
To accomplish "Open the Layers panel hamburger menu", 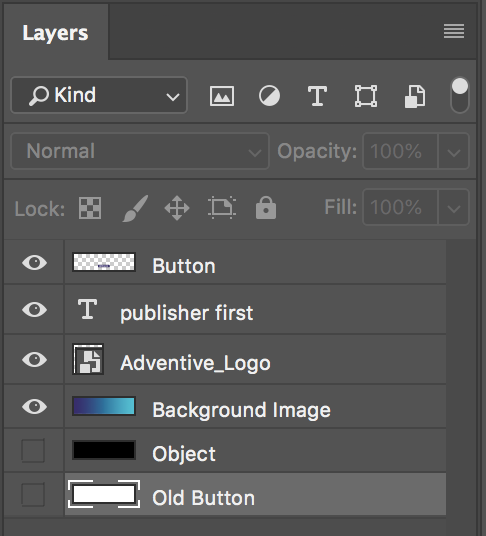I will (454, 31).
